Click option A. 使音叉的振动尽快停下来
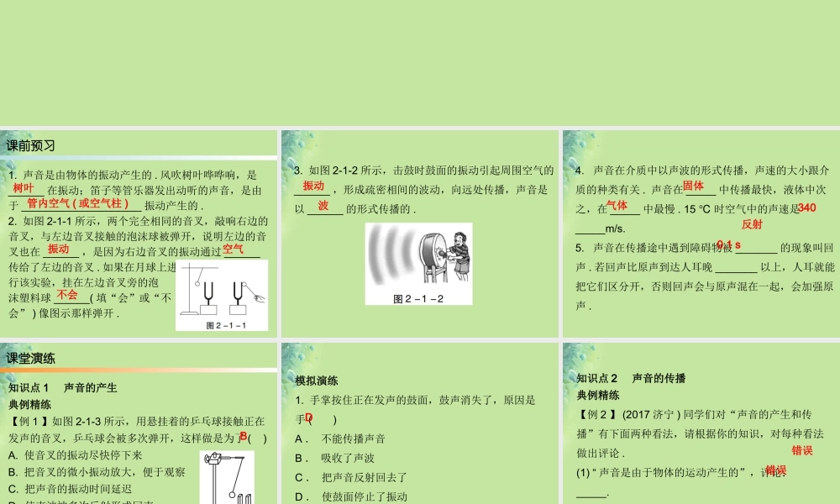This screenshot has height=504, width=840. (76, 455)
